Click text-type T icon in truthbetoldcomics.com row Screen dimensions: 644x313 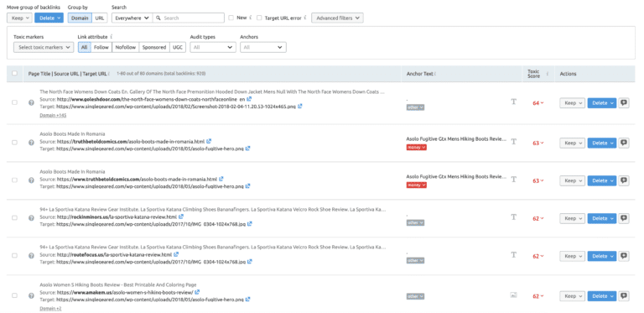tap(513, 141)
